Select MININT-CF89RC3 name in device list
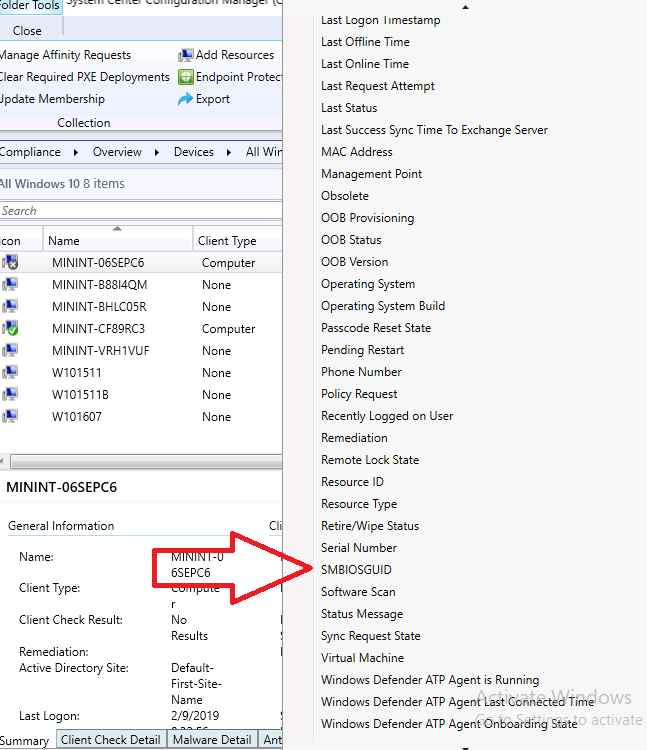 click(x=99, y=329)
